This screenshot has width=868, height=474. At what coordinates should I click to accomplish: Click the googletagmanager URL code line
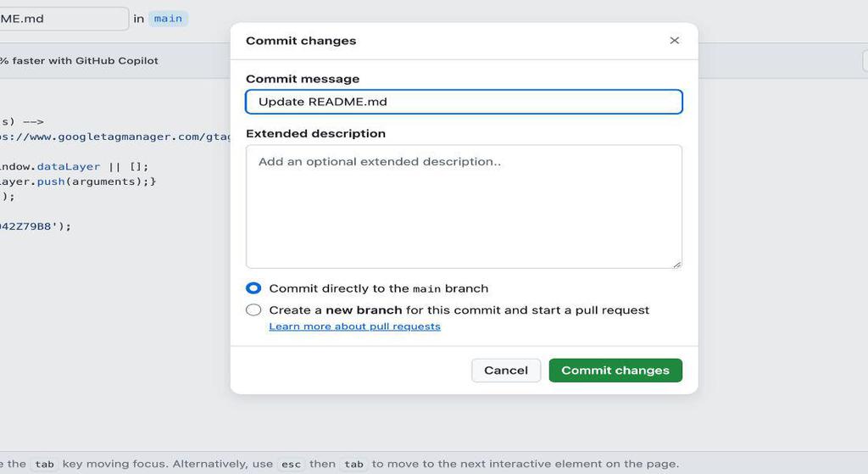point(114,137)
